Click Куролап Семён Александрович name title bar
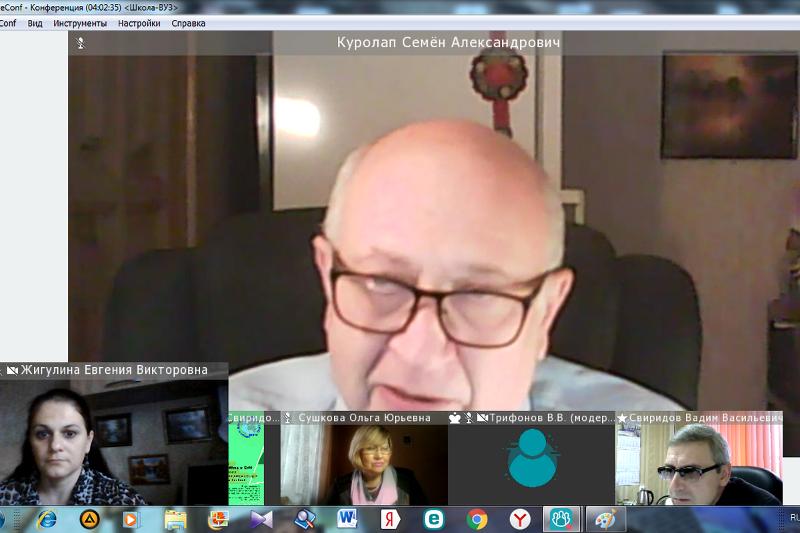800x533 pixels. tap(447, 43)
